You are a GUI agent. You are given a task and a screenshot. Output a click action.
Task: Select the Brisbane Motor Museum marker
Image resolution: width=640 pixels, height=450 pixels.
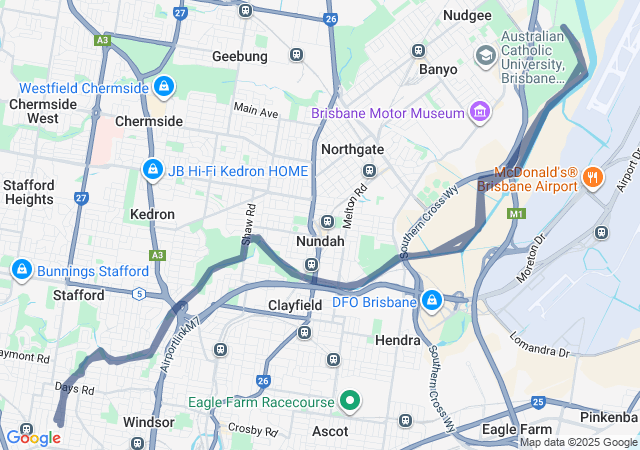480,112
